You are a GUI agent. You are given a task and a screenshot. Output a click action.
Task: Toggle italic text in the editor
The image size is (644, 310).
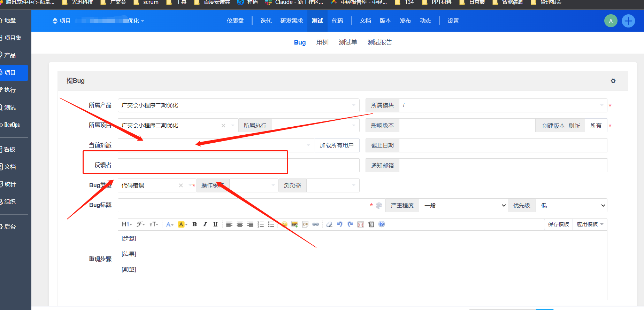click(x=205, y=224)
